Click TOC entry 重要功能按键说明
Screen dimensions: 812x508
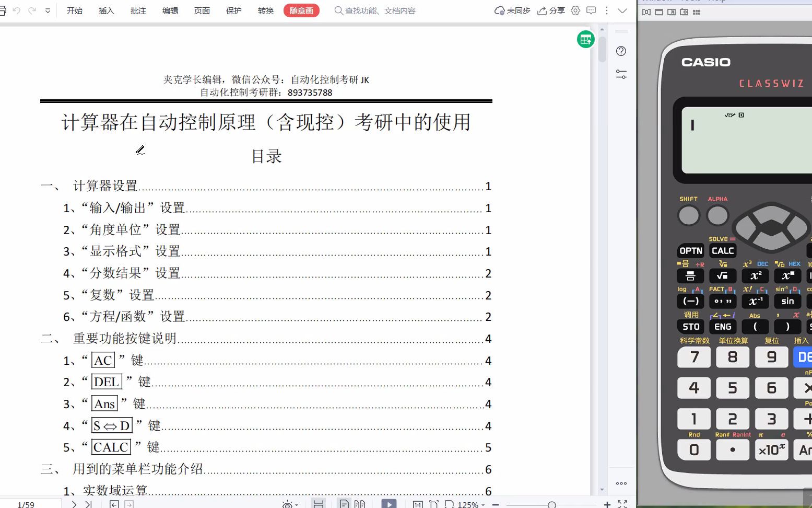125,339
